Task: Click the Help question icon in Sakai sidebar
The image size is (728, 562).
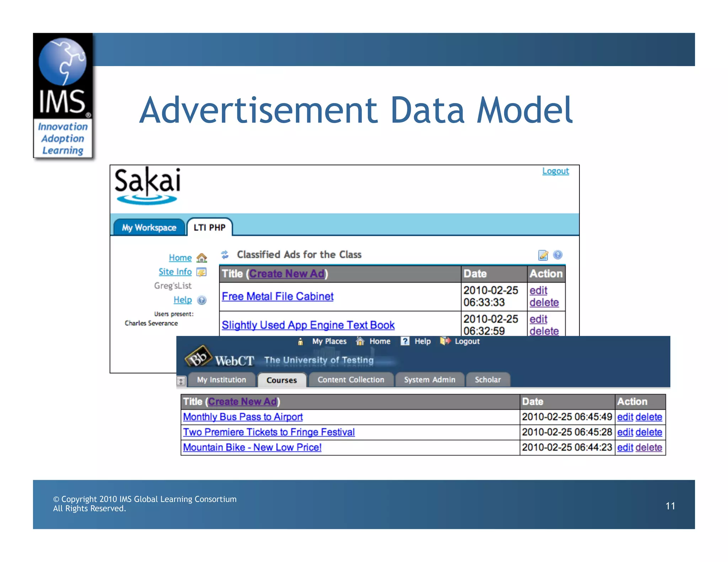Action: point(202,300)
